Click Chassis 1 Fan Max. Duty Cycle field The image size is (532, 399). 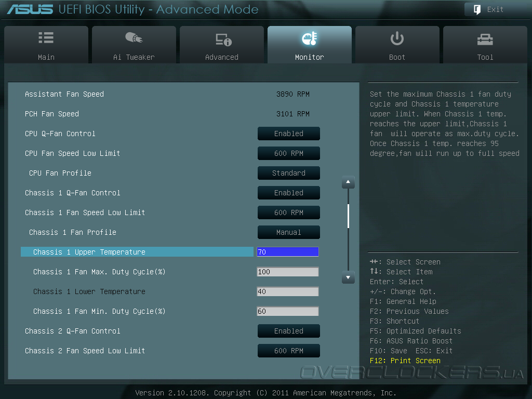(x=288, y=272)
